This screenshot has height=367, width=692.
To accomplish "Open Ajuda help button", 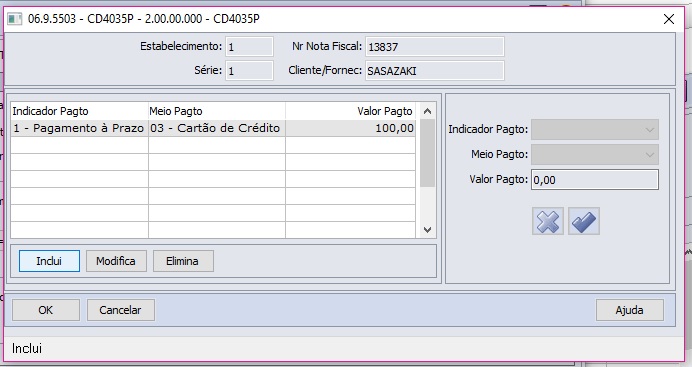I will click(x=630, y=310).
